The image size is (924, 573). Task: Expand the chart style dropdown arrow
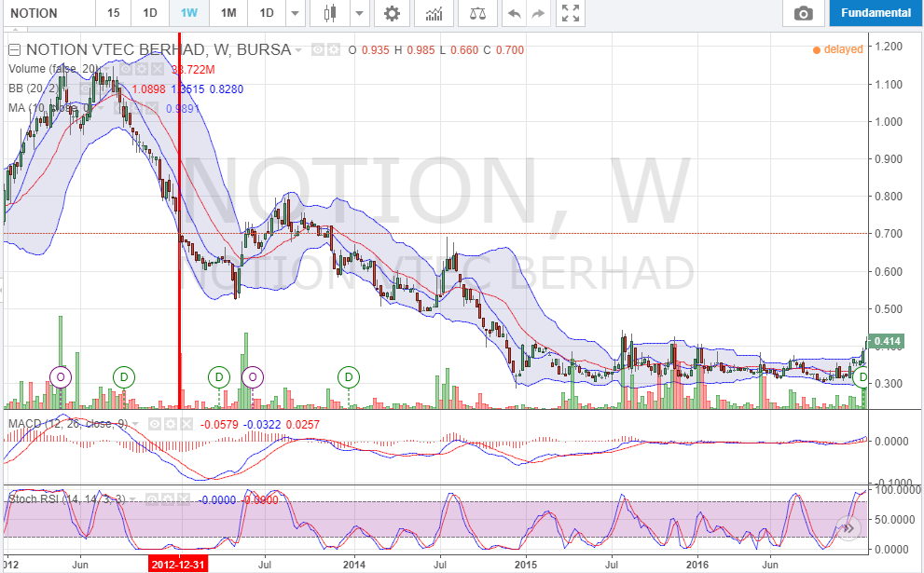tap(358, 13)
